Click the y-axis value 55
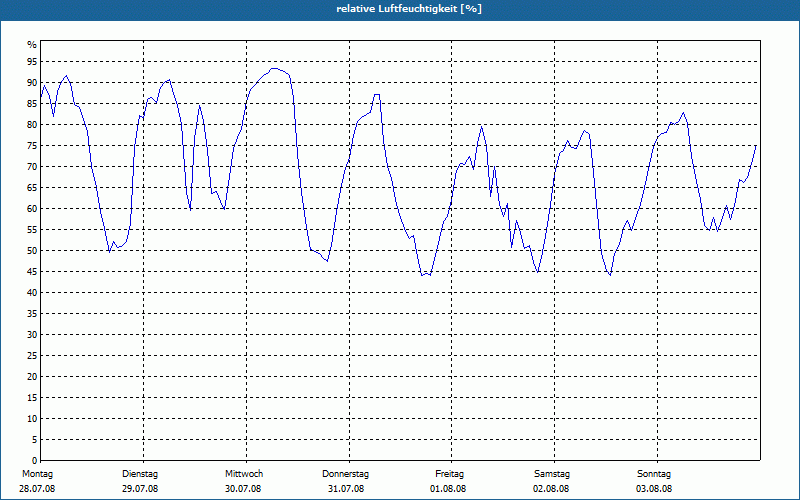Screen dimensions: 800x500 [32, 230]
